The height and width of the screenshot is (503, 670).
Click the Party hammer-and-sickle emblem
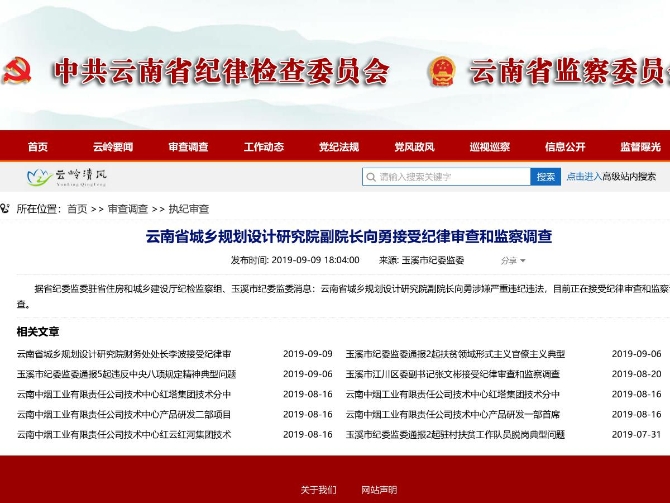pyautogui.click(x=18, y=72)
